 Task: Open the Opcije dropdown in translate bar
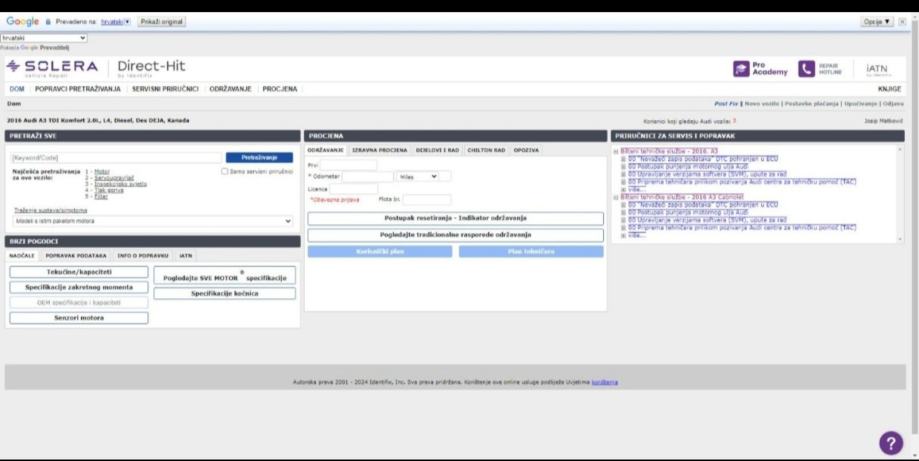[x=877, y=22]
